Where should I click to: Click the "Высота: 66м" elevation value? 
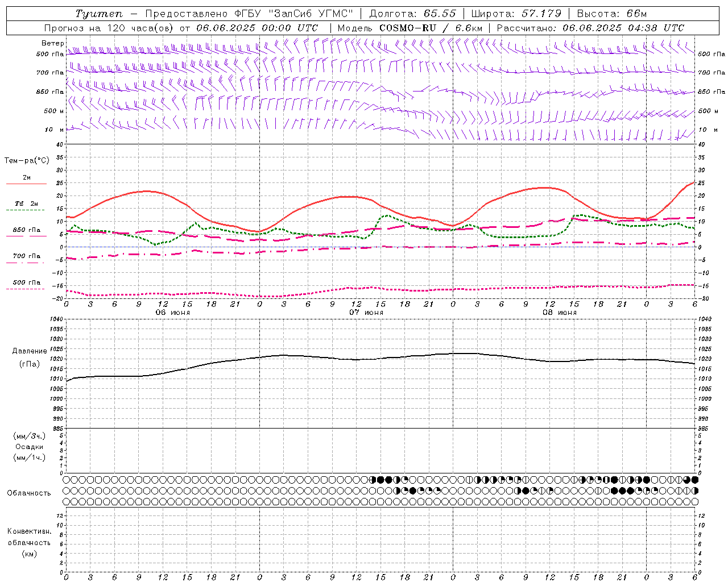[x=612, y=14]
